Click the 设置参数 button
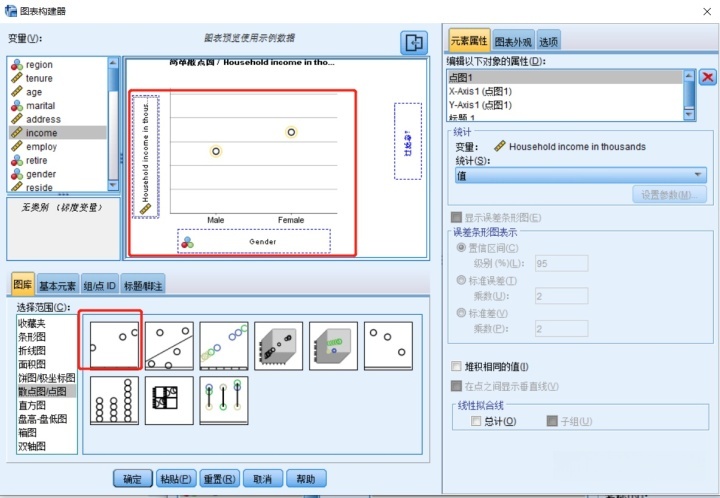The width and height of the screenshot is (720, 498). [x=669, y=195]
